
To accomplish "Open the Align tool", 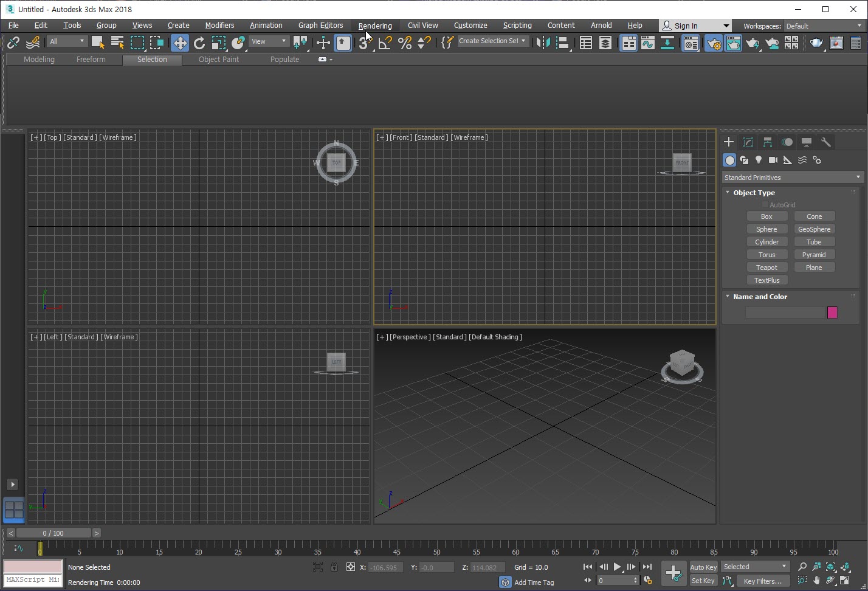I will pos(563,43).
